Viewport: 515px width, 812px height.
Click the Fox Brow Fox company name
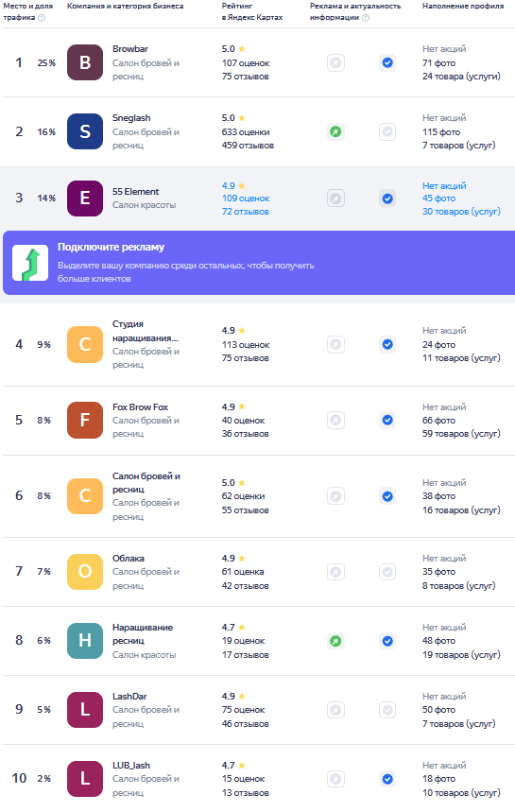click(140, 407)
